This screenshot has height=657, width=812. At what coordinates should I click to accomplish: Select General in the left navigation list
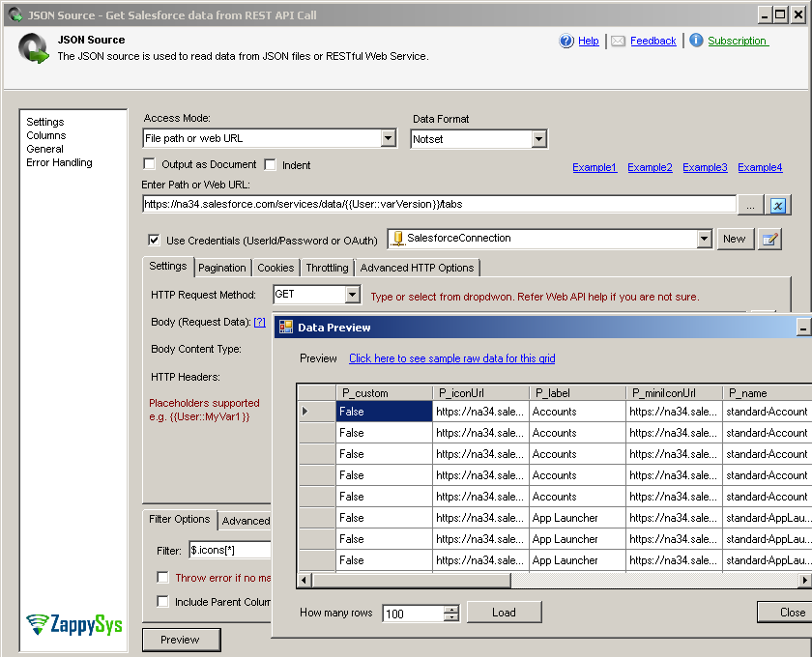[x=44, y=149]
